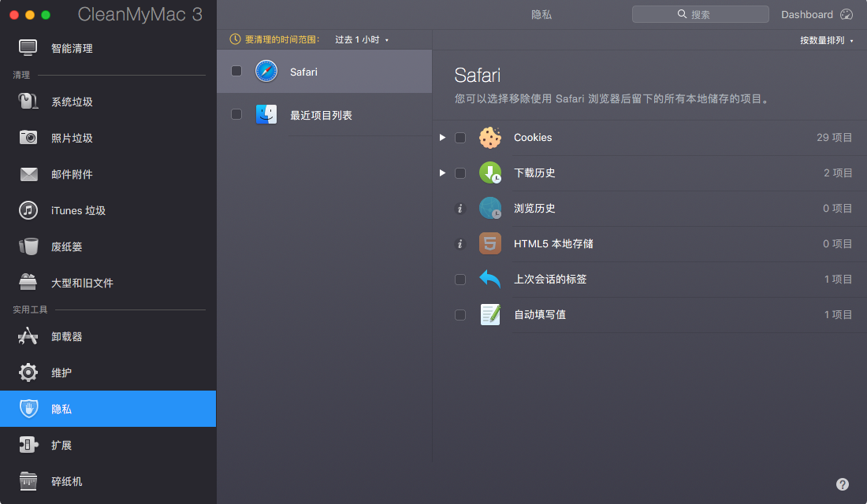
Task: Open the iTunes 垃圾 section
Action: tap(78, 210)
